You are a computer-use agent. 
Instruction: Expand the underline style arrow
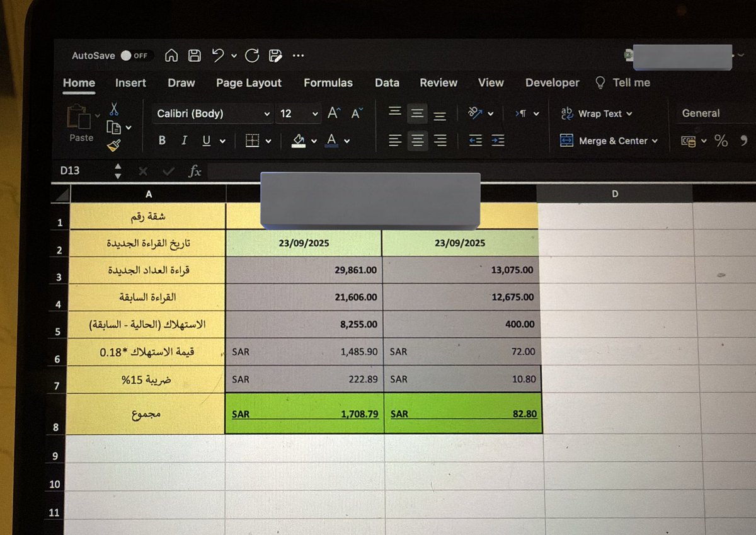point(222,141)
